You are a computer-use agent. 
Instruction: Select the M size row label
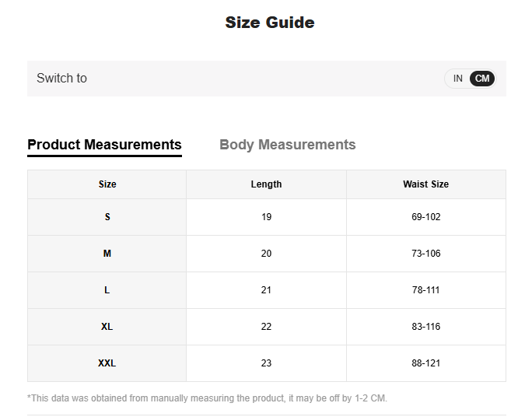[x=107, y=254]
